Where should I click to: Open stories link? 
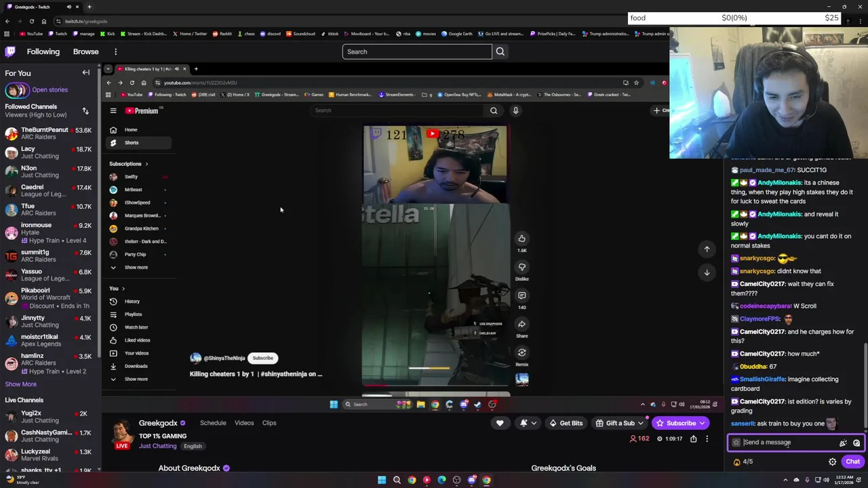pyautogui.click(x=50, y=89)
